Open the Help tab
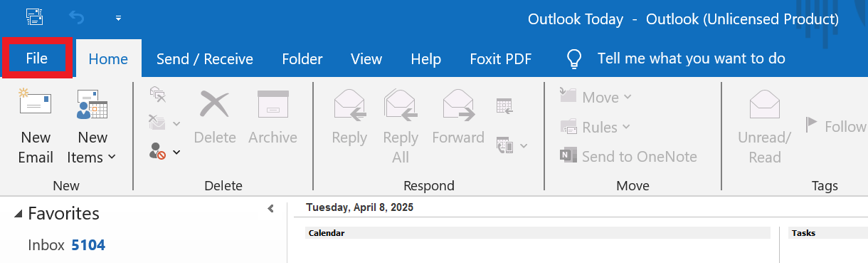This screenshot has height=263, width=868. click(x=426, y=59)
